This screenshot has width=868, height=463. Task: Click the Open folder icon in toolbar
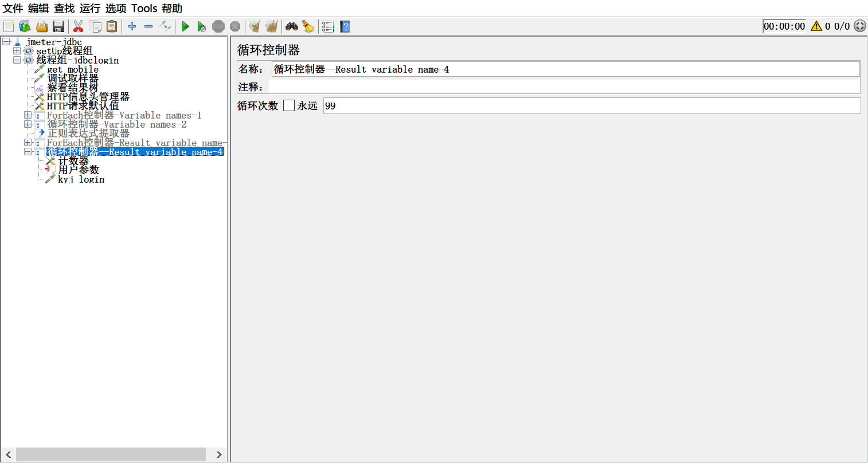[42, 26]
